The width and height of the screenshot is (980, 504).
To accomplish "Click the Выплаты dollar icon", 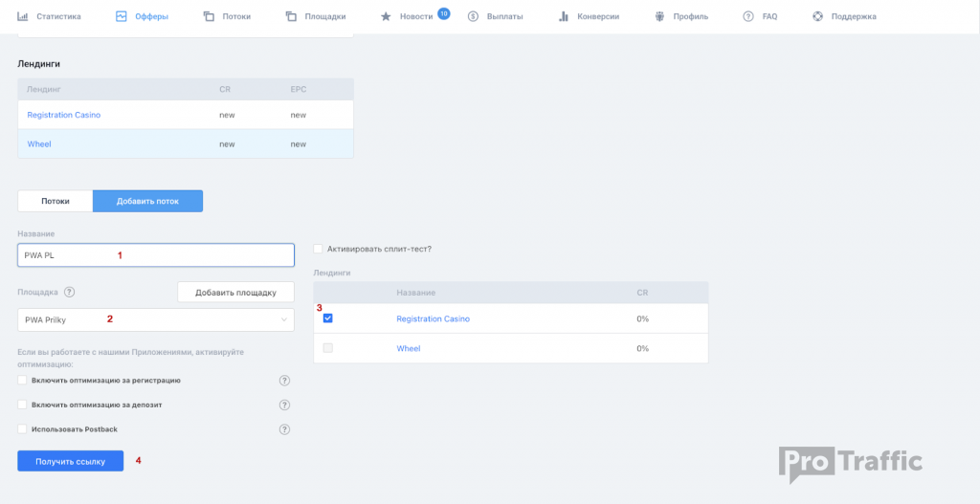I will [473, 16].
